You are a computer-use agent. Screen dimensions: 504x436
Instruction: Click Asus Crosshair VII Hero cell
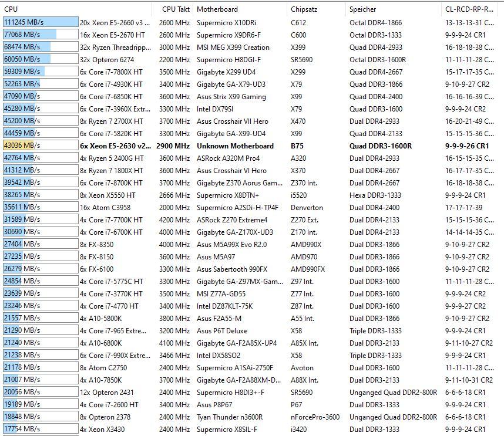pyautogui.click(x=233, y=121)
